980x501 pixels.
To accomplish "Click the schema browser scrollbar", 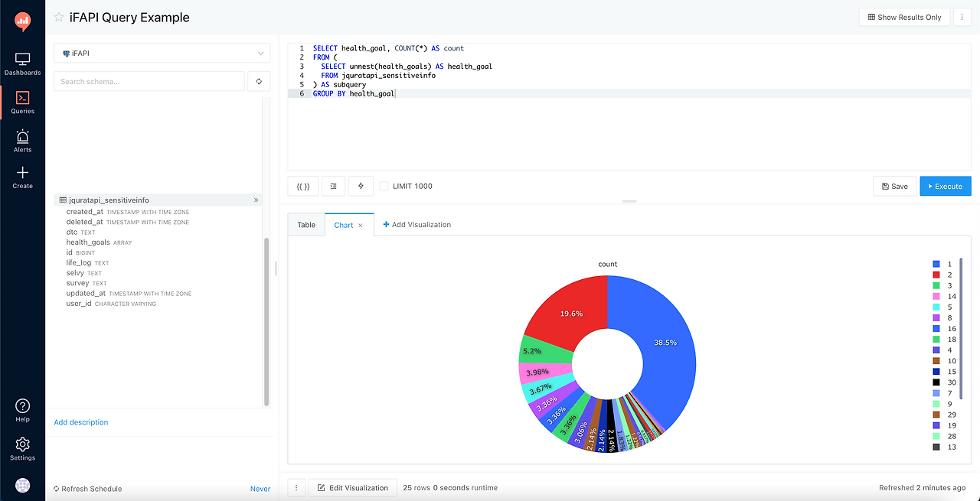I will click(x=266, y=321).
